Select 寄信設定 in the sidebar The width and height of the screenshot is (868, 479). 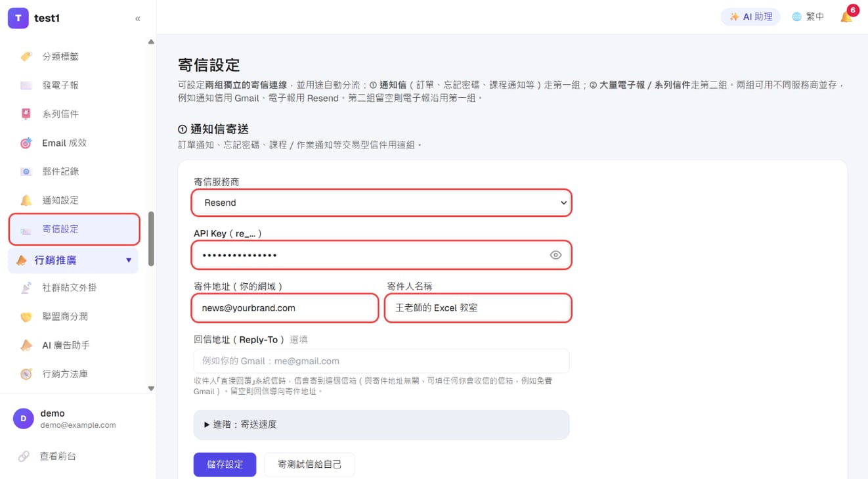click(x=74, y=229)
